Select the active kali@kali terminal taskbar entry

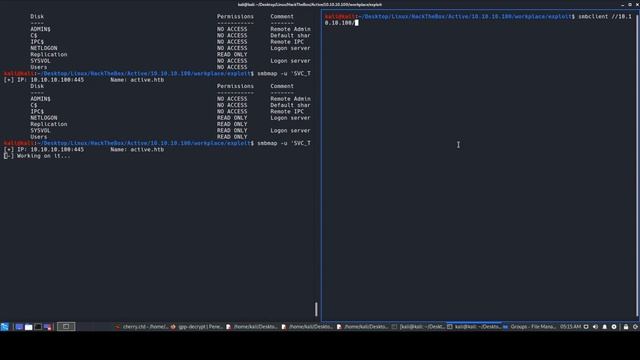473,327
